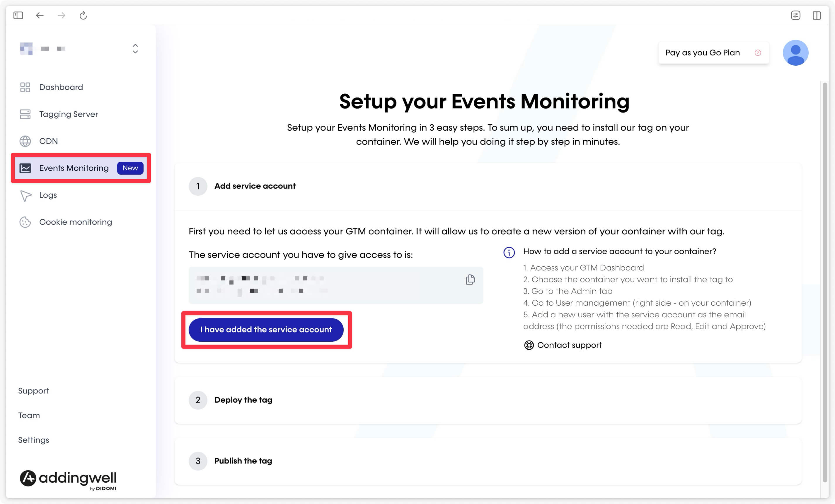The image size is (835, 504).
Task: Expand step 3 Publish the tag
Action: pyautogui.click(x=488, y=461)
